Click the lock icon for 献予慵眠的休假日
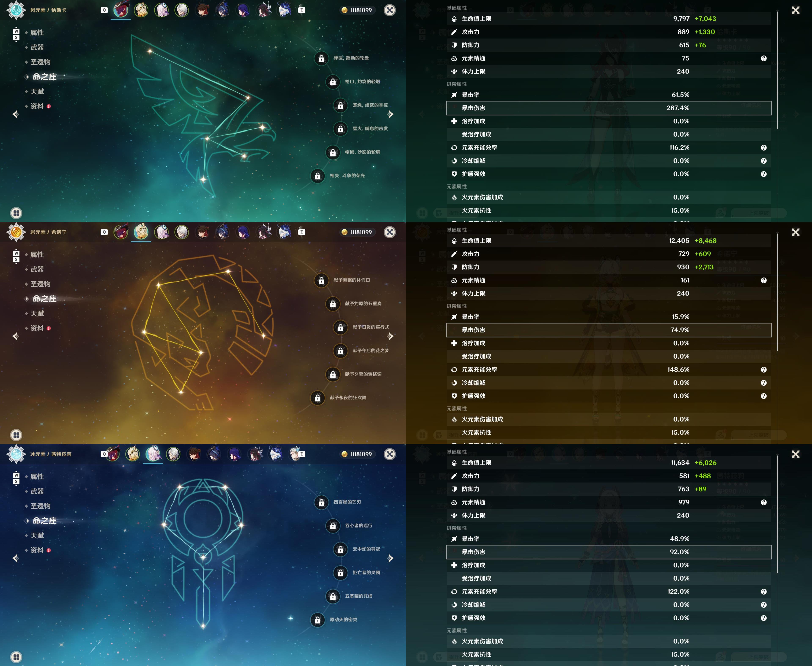The height and width of the screenshot is (666, 812). (x=322, y=280)
